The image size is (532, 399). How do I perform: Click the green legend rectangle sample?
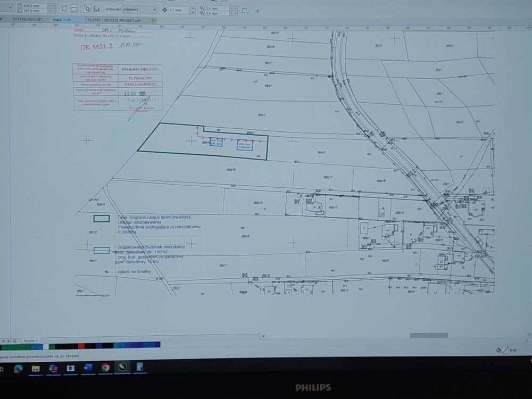point(102,219)
